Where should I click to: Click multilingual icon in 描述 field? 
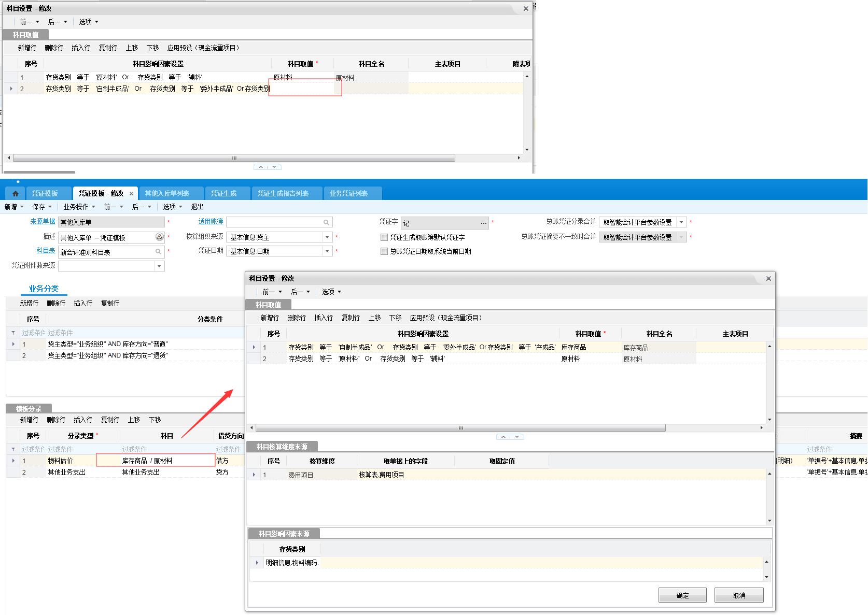click(159, 237)
